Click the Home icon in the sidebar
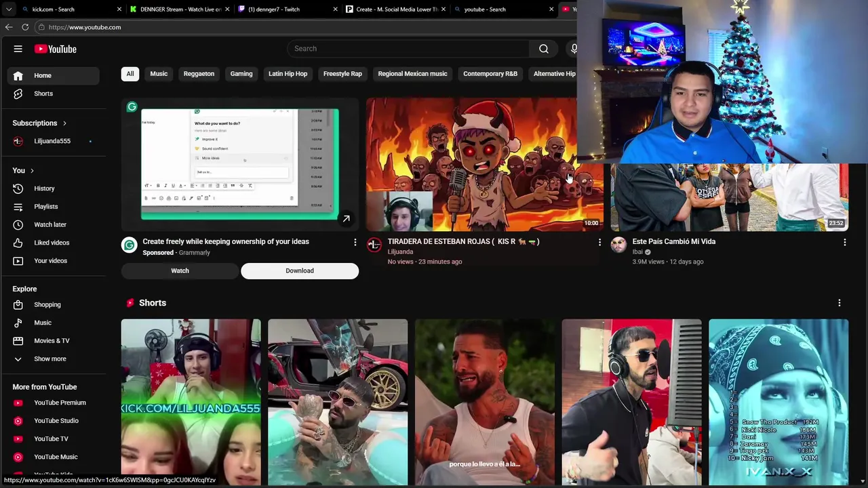Viewport: 868px width, 488px height. coord(18,75)
